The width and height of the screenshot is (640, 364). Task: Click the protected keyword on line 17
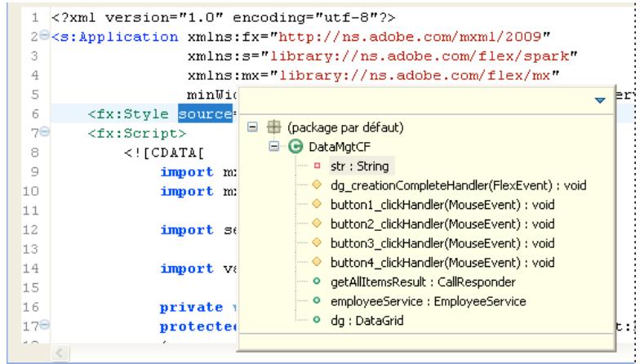coord(198,326)
